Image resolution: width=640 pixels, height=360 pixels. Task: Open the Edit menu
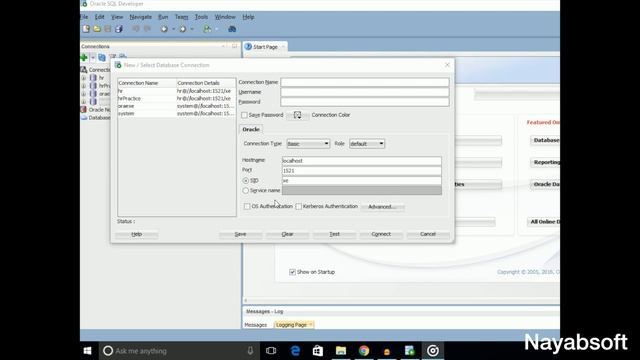pyautogui.click(x=100, y=17)
